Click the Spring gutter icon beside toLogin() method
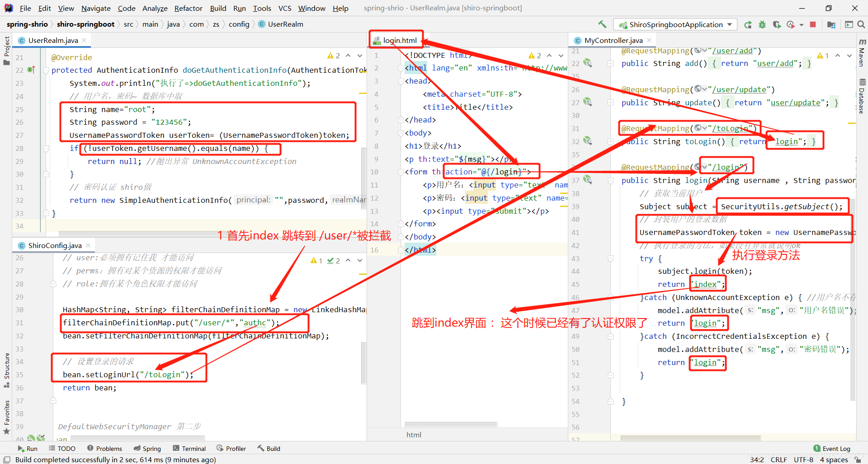This screenshot has width=868, height=464. click(588, 141)
